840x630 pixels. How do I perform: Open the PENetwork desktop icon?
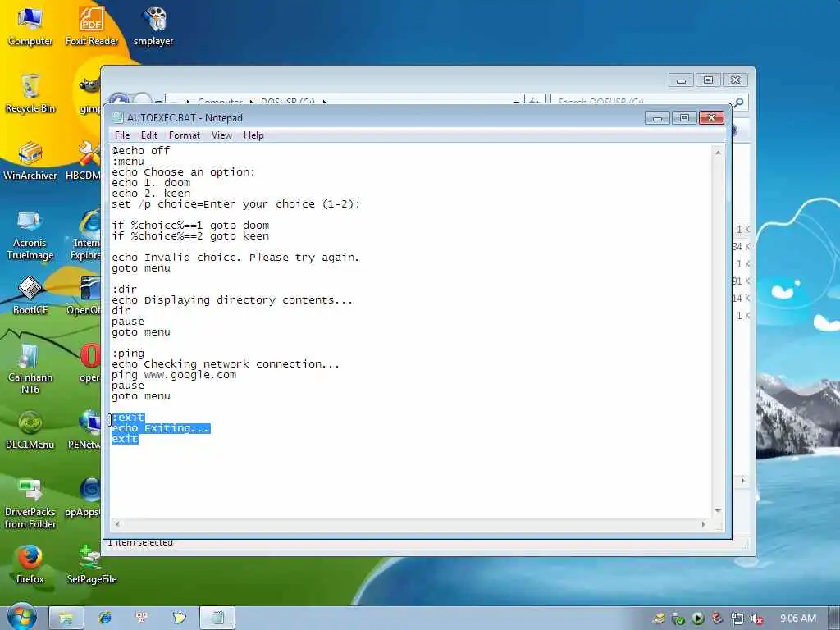pyautogui.click(x=84, y=430)
